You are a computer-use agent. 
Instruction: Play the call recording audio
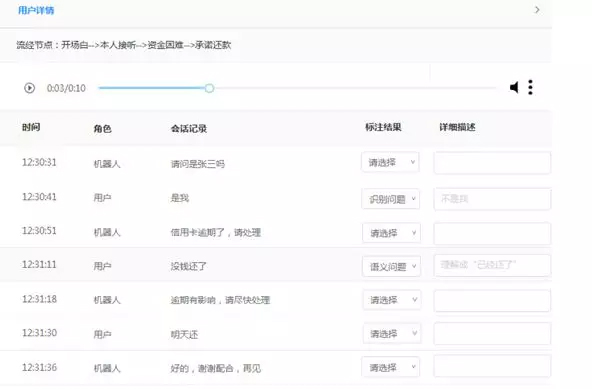[29, 88]
